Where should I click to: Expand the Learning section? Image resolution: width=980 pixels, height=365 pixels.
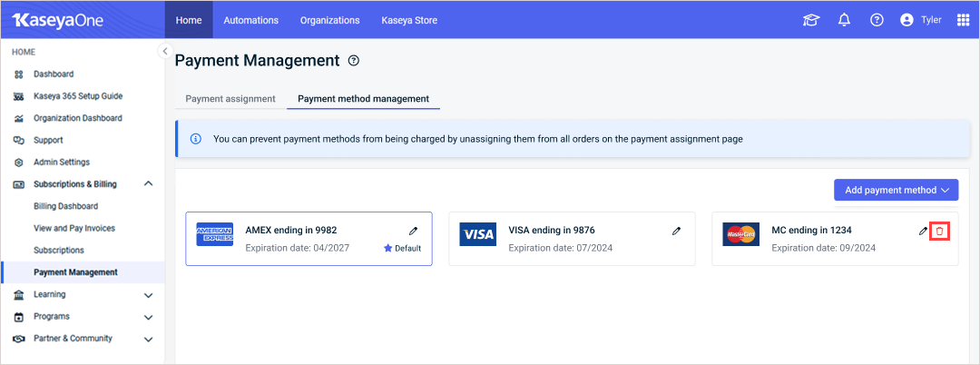(148, 294)
